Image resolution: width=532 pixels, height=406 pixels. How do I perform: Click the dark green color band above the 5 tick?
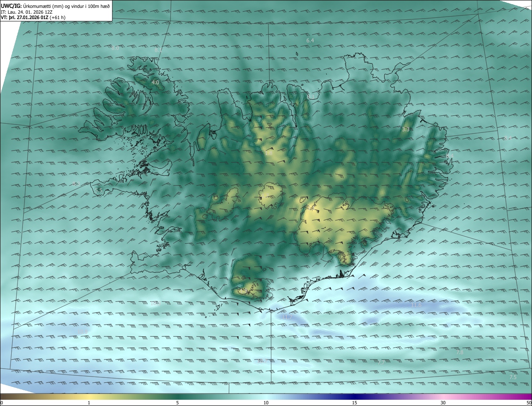coord(177,396)
